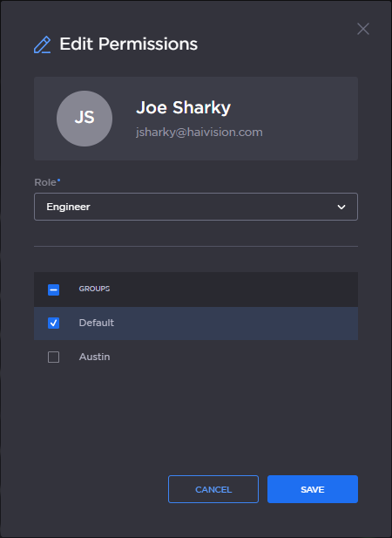Image resolution: width=392 pixels, height=538 pixels.
Task: Select the Default group row label
Action: (x=97, y=323)
